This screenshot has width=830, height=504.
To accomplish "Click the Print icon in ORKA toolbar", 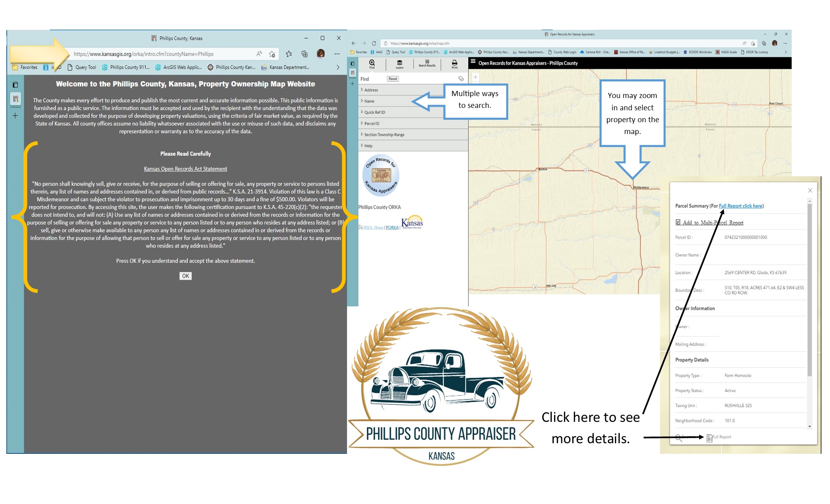I will pos(455,64).
